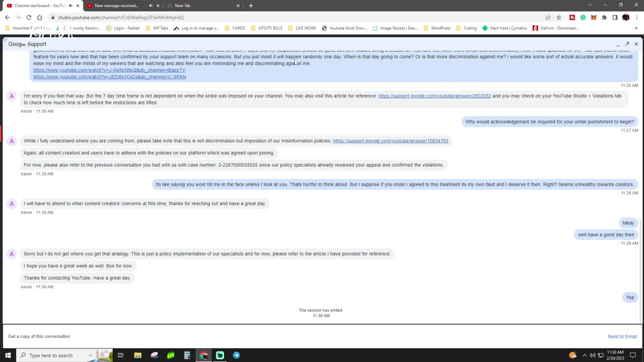Open Login - Nelnet bookmark
Image resolution: width=644 pixels, height=362 pixels.
click(123, 28)
